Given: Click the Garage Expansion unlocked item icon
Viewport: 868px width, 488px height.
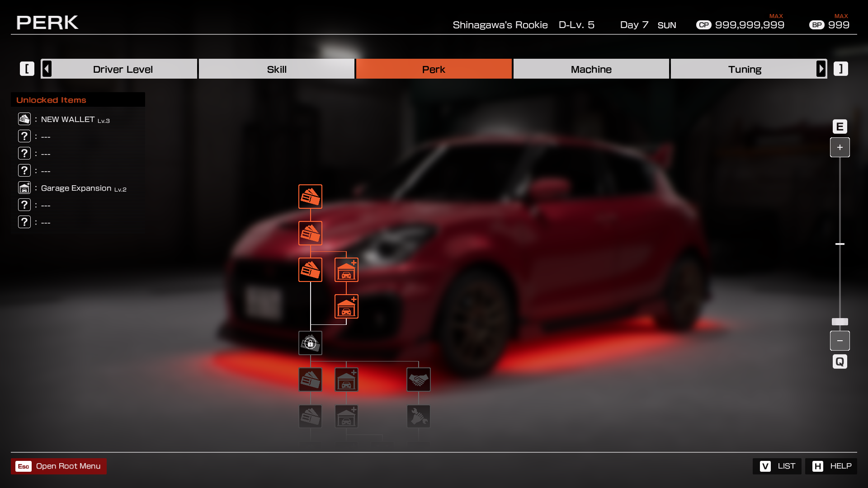Looking at the screenshot, I should (24, 188).
